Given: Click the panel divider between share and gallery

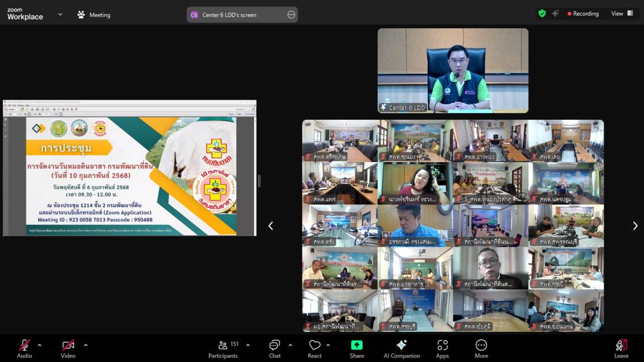Looking at the screenshot, I should click(x=259, y=181).
